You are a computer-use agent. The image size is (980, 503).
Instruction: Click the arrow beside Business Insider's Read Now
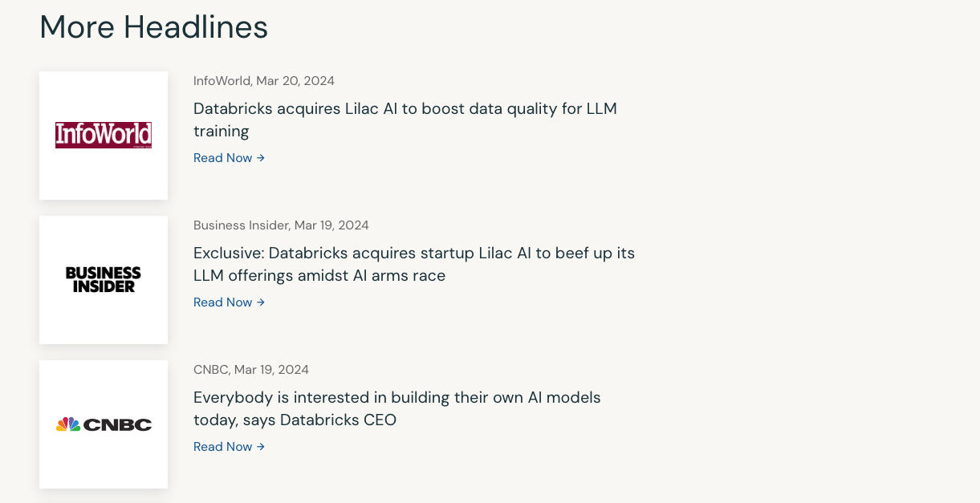[261, 302]
